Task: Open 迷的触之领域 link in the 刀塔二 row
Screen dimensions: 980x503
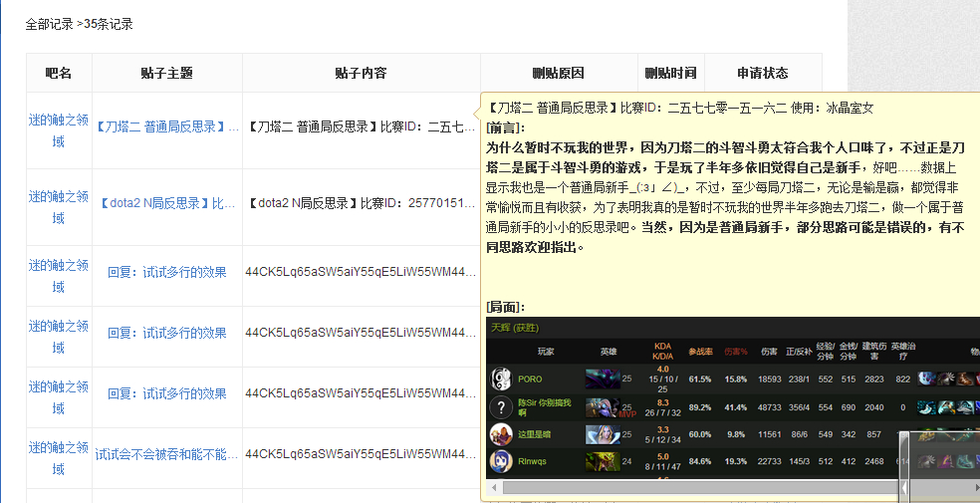Action: 59,130
